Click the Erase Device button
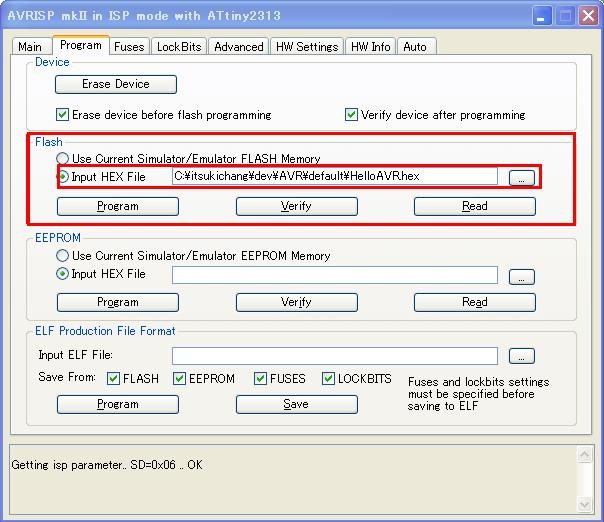 (x=116, y=84)
